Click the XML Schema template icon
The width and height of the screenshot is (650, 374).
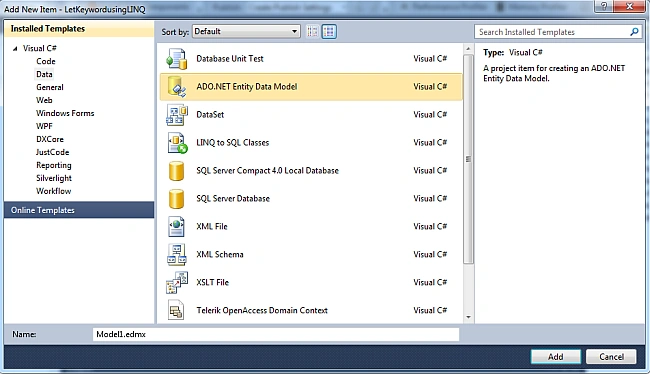pyautogui.click(x=177, y=255)
